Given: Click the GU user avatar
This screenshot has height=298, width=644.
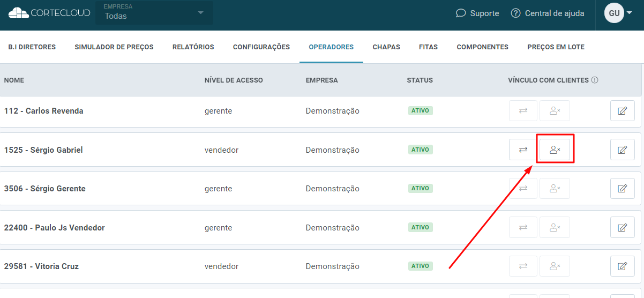Looking at the screenshot, I should pyautogui.click(x=614, y=13).
